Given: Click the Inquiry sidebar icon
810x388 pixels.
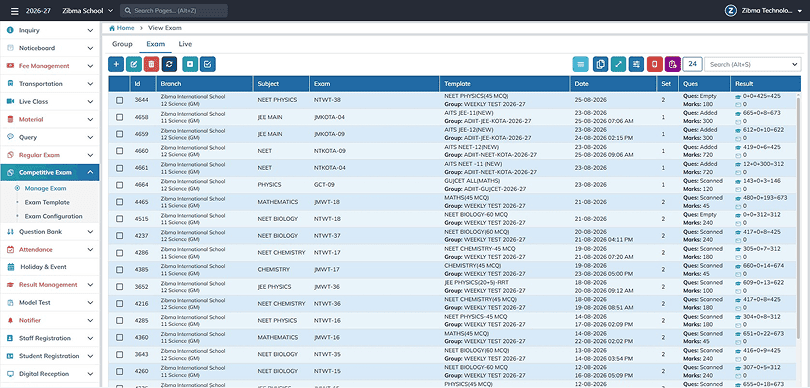Looking at the screenshot, I should pos(10,30).
